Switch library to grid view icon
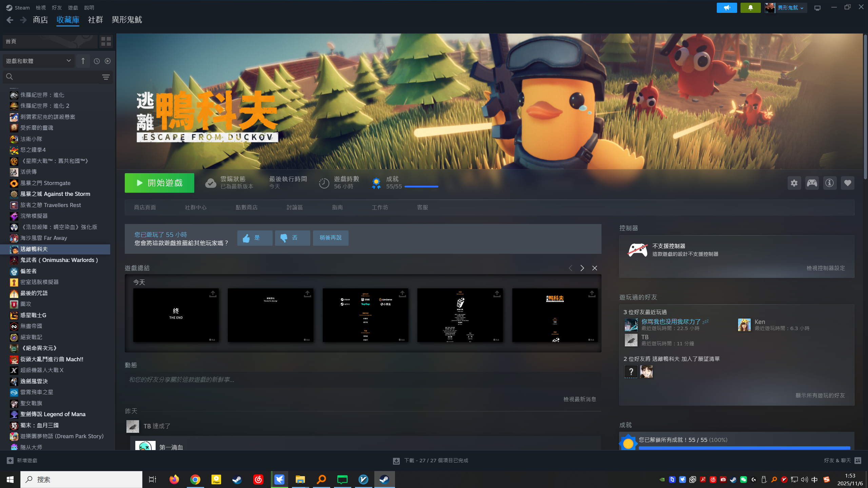Screen dimensions: 868x488 [x=106, y=41]
